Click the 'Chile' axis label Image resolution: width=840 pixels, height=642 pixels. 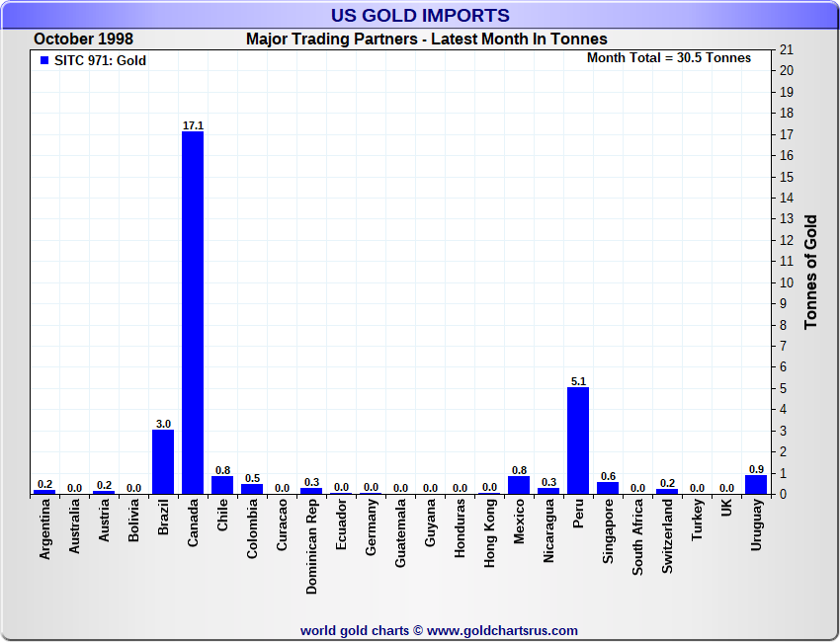[x=222, y=515]
